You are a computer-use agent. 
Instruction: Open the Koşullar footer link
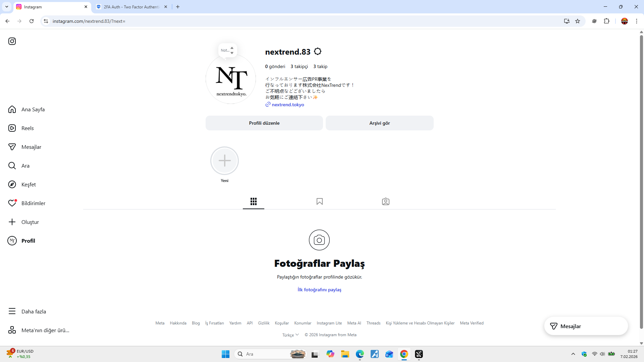[x=282, y=323]
